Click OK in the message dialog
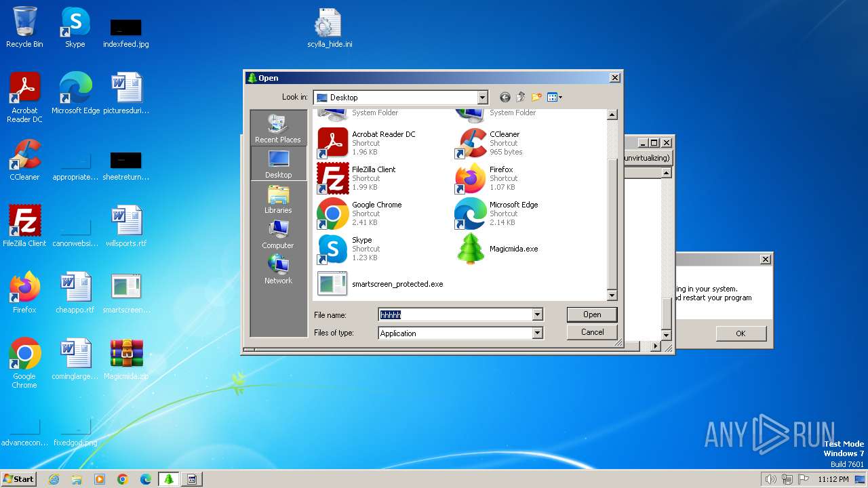Viewport: 868px width, 488px height. 741,333
